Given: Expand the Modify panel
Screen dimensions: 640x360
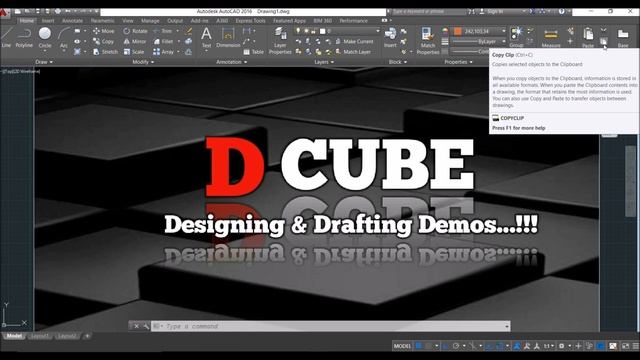Looking at the screenshot, I should pyautogui.click(x=143, y=62).
